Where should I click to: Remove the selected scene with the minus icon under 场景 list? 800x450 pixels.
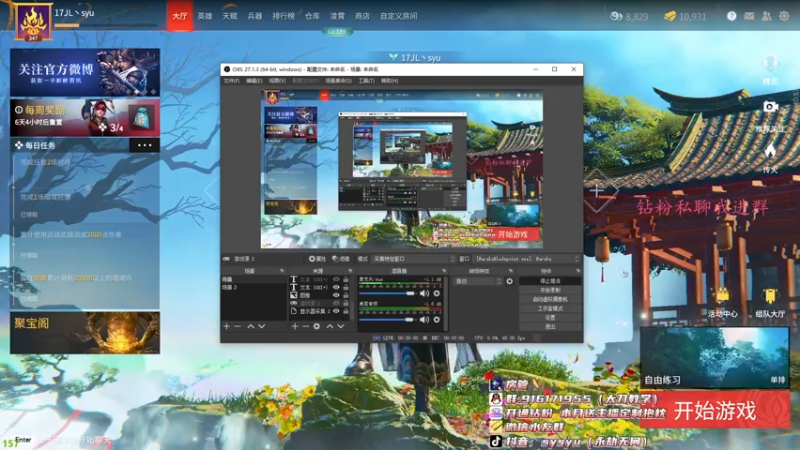[x=237, y=326]
